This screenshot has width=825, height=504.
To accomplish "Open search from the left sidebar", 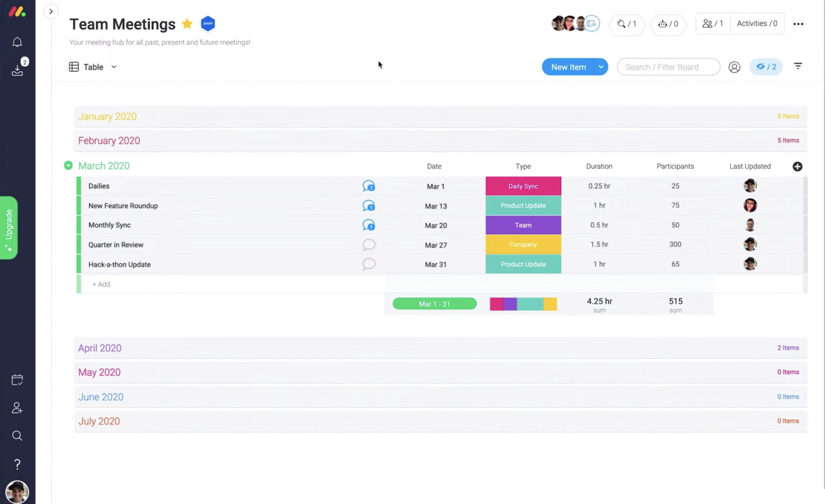I will (x=17, y=436).
